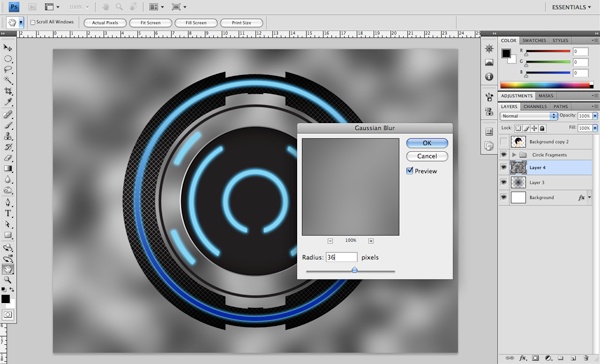The width and height of the screenshot is (600, 364).
Task: Toggle Lock transparent pixels
Action: [518, 128]
